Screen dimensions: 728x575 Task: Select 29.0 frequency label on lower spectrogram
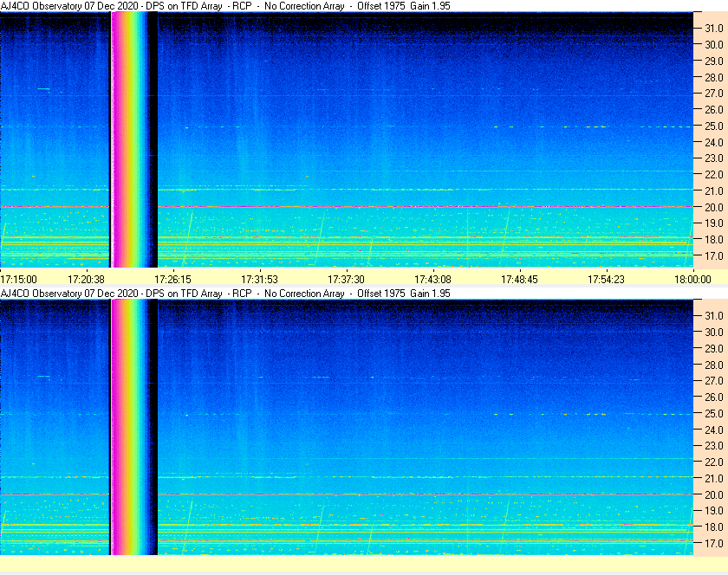[x=714, y=348]
